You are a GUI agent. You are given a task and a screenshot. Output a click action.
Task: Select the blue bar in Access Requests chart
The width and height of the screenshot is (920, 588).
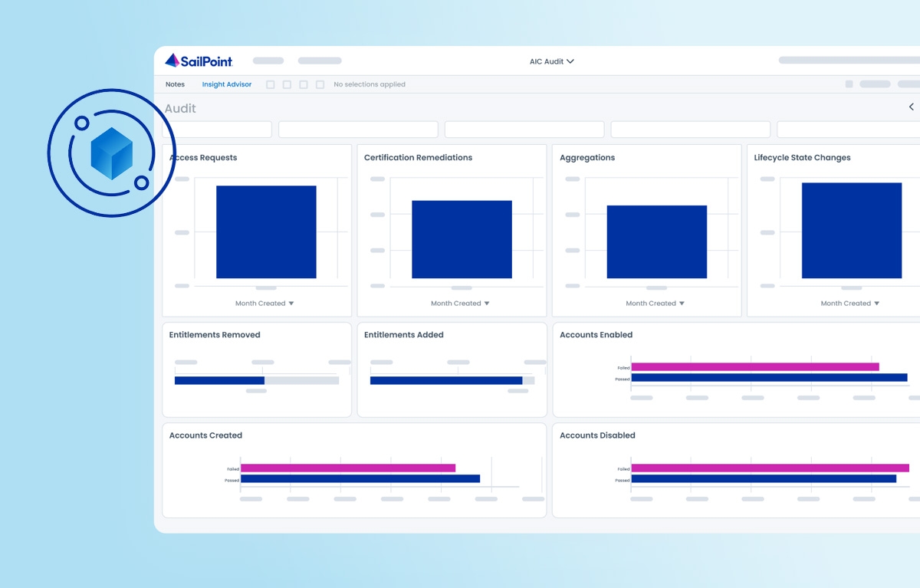266,232
